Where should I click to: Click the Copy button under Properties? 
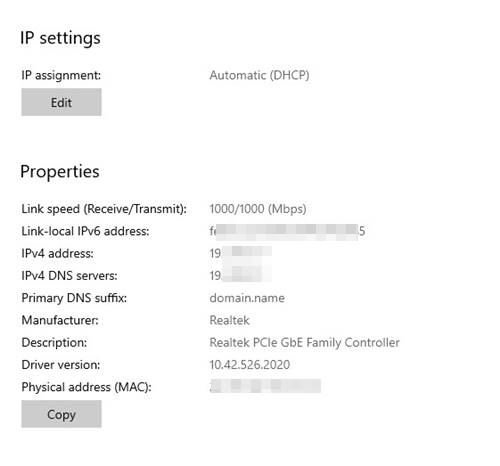61,414
